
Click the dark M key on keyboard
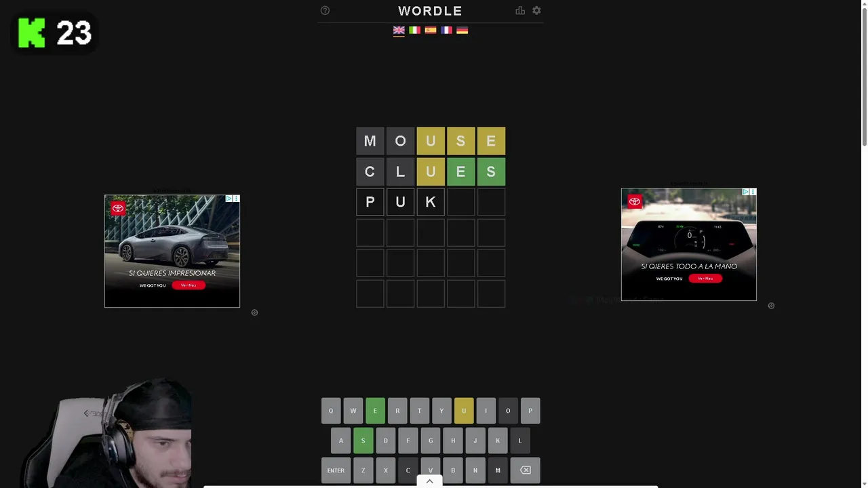point(497,470)
